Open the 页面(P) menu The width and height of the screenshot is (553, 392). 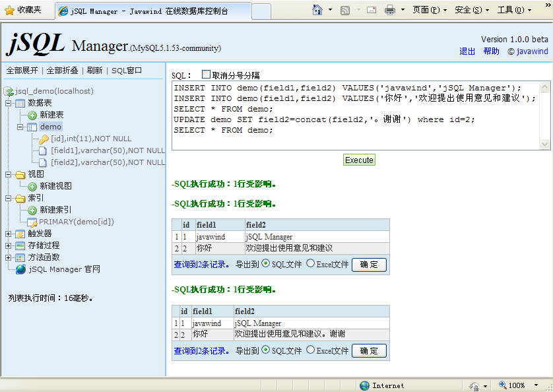point(430,10)
